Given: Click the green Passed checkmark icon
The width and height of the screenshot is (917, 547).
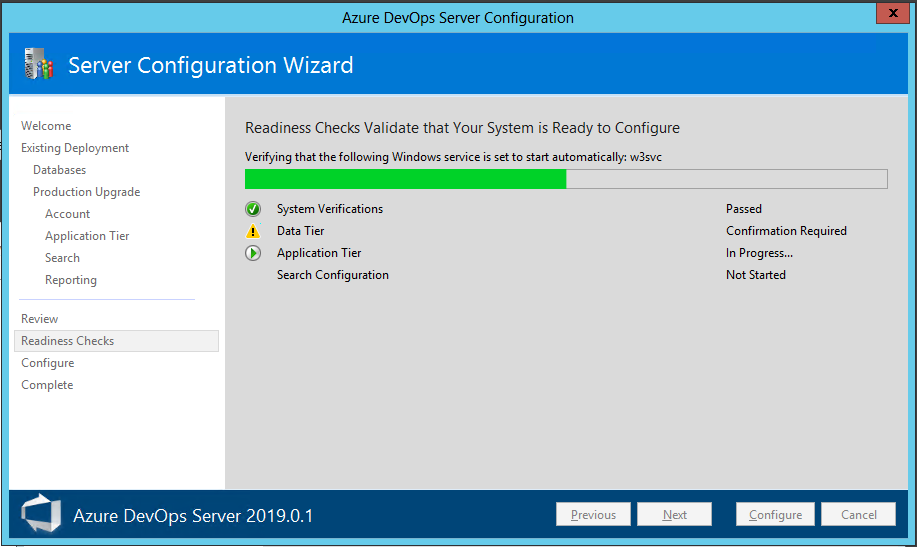Looking at the screenshot, I should (253, 209).
